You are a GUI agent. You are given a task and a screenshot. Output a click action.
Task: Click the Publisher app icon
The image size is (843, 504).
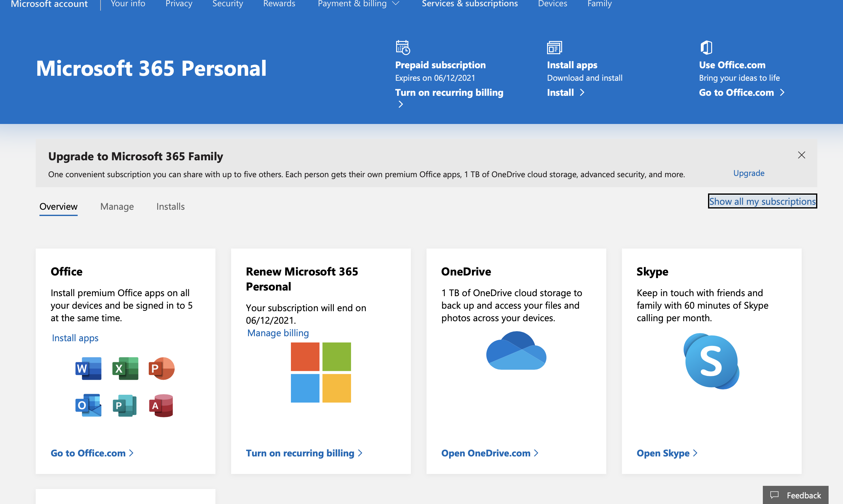tap(125, 405)
